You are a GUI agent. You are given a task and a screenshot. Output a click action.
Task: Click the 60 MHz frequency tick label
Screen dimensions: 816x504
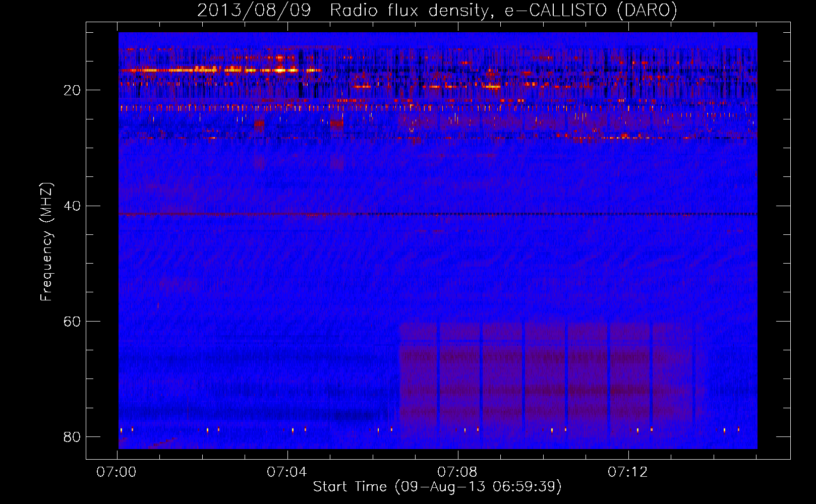point(72,321)
